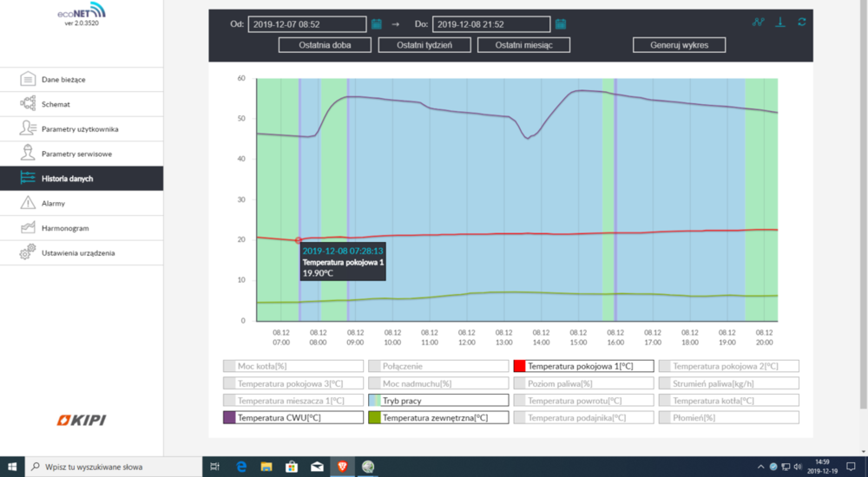This screenshot has width=868, height=477.
Task: Disable the Tryb pracy series
Action: [x=437, y=401]
